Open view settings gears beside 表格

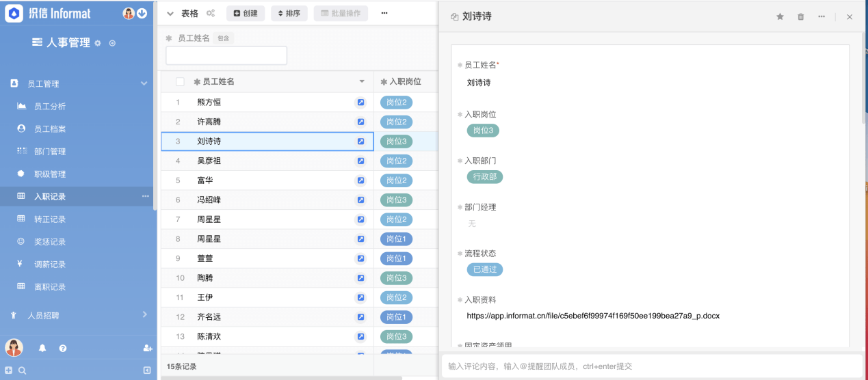click(x=211, y=13)
